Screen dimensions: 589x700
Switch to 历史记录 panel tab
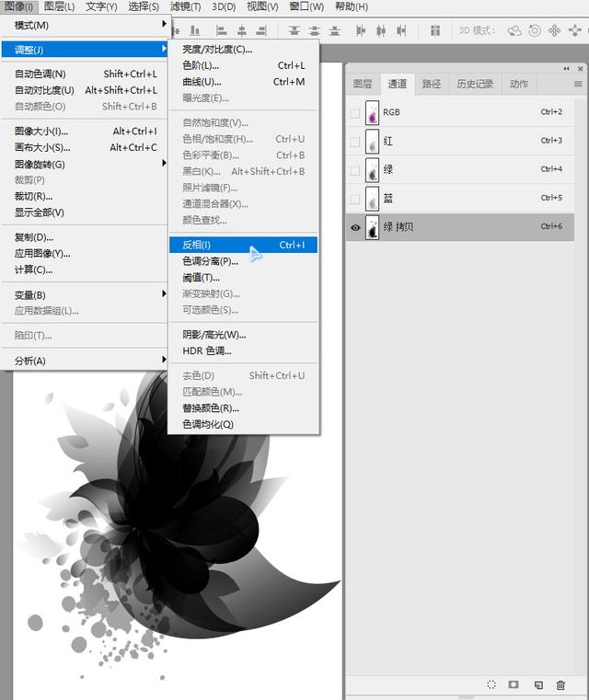(475, 84)
